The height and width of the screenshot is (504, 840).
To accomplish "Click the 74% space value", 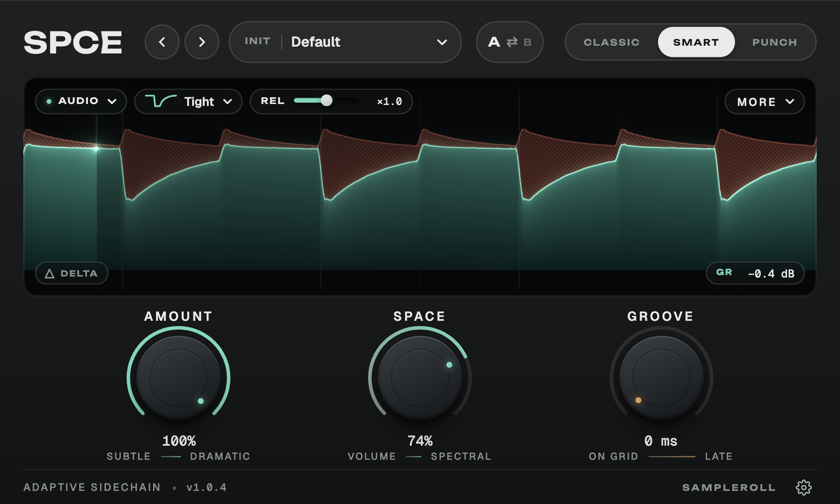I will pos(420,441).
